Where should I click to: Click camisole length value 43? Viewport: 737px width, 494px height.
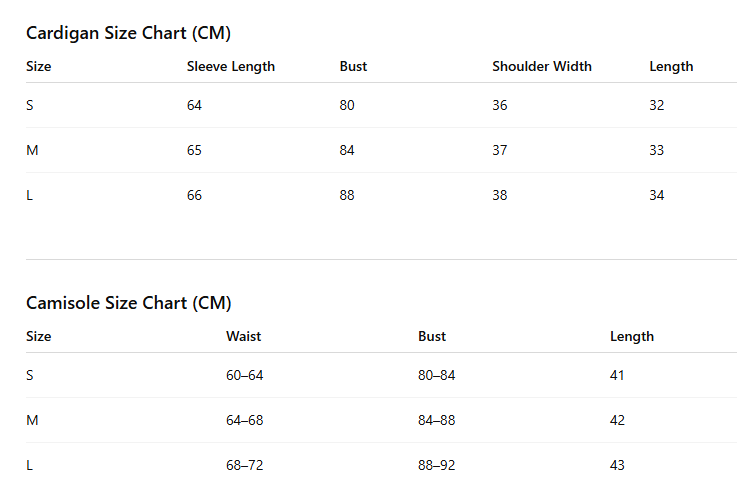coord(617,465)
